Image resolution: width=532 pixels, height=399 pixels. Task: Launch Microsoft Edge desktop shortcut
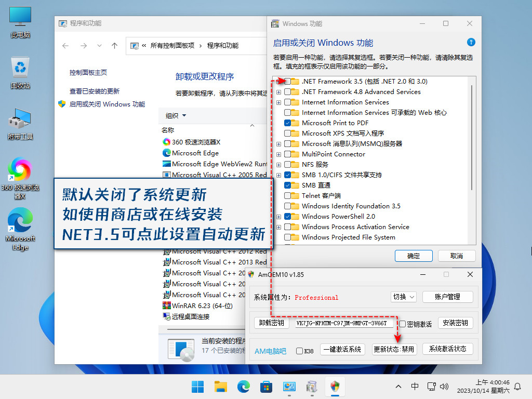pyautogui.click(x=20, y=229)
